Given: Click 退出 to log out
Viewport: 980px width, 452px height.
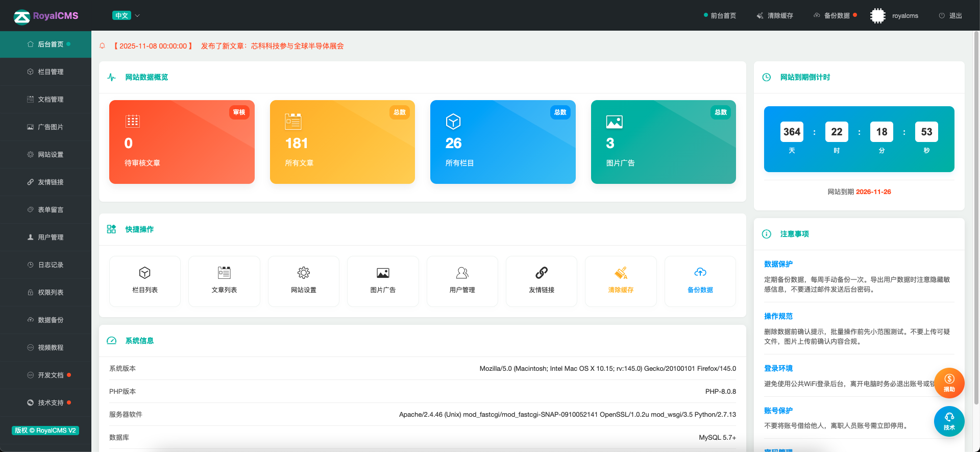Looking at the screenshot, I should click(x=950, y=16).
